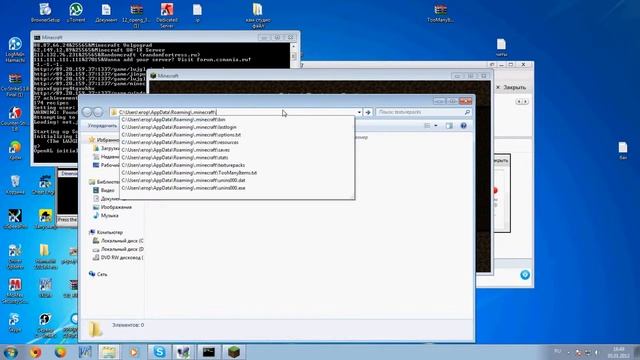Screen dimensions: 640x360
Task: Open the Изображения library
Action: (x=112, y=207)
